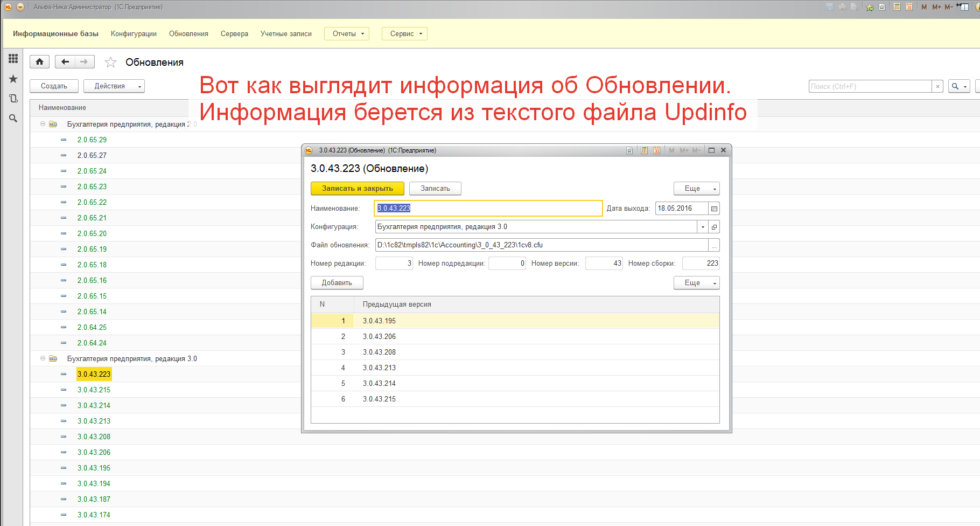
Task: Open the 1C main menu round dropdown icon
Action: [20, 7]
